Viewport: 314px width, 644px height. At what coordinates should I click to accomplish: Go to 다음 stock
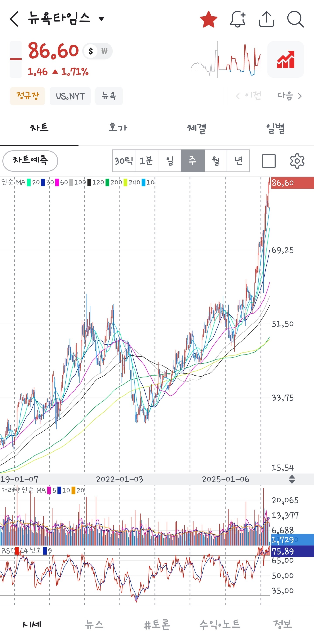290,96
